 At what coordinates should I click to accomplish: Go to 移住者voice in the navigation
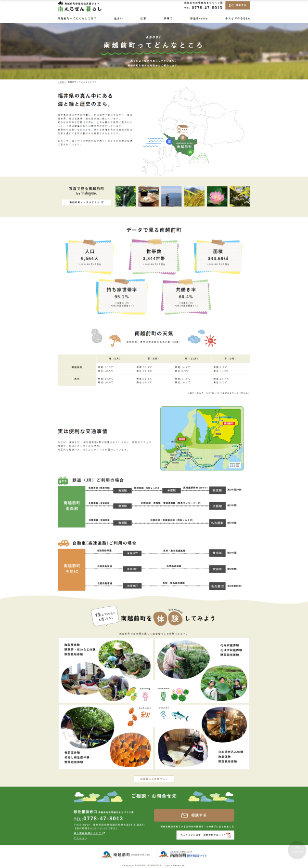tap(199, 18)
